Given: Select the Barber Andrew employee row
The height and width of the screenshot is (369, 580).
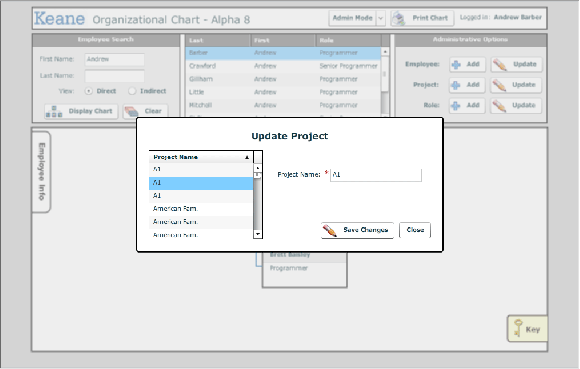Looking at the screenshot, I should point(283,53).
